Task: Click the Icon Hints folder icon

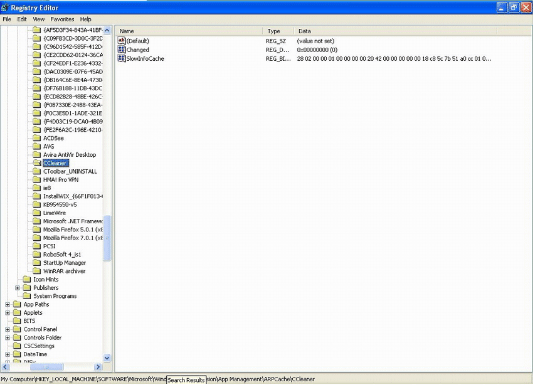Action: 27,279
